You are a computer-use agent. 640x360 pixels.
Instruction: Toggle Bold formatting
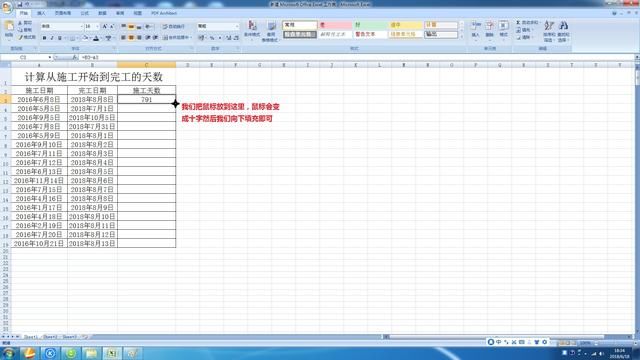[44, 38]
